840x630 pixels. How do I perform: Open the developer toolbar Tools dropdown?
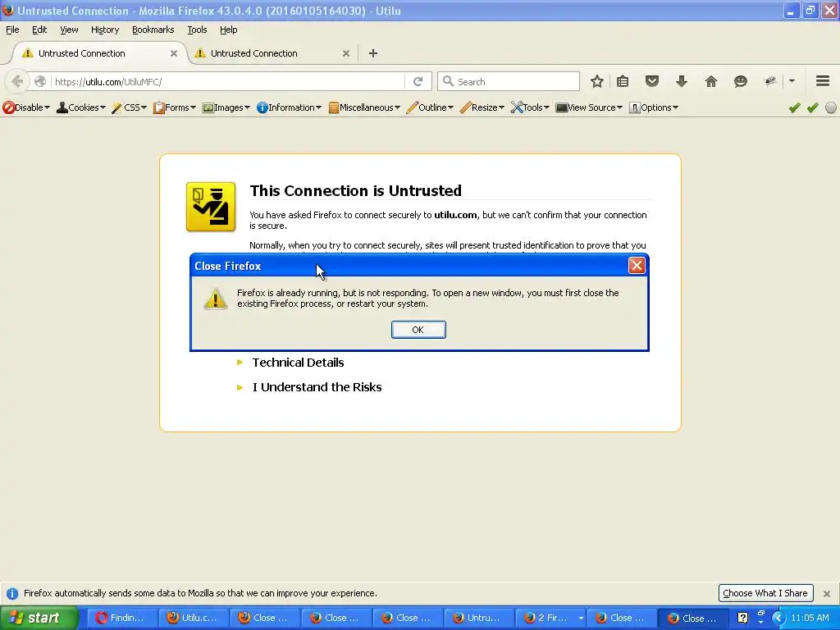530,107
